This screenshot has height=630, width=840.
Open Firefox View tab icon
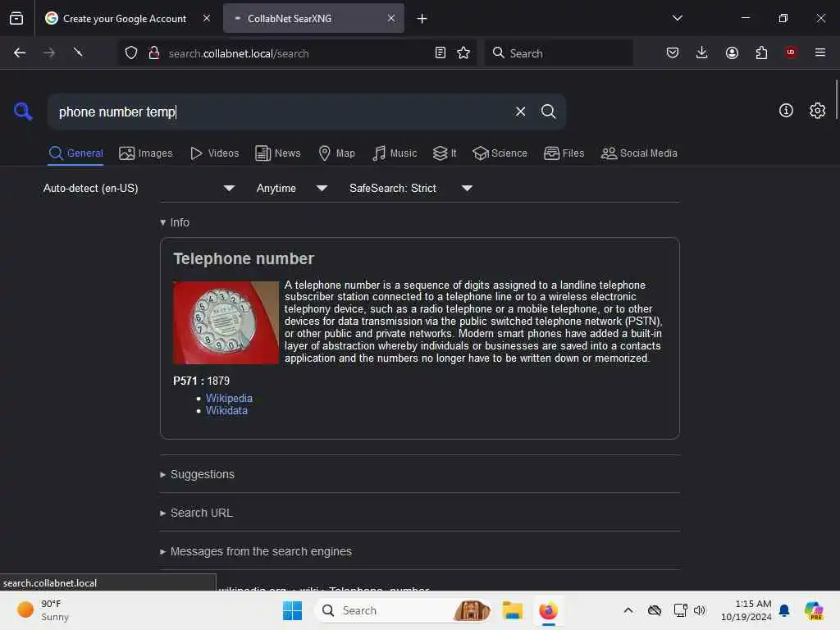[16, 18]
